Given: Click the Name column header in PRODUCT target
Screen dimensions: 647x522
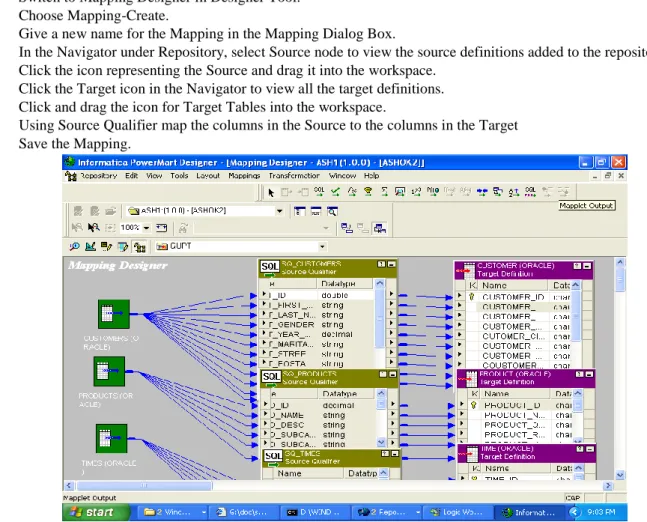Looking at the screenshot, I should point(515,394).
